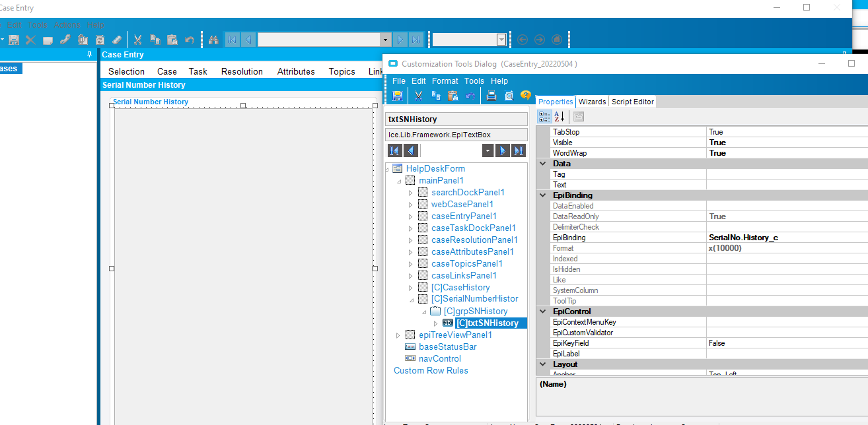Open the Format menu in Customization Tools
This screenshot has width=868, height=425.
point(445,81)
